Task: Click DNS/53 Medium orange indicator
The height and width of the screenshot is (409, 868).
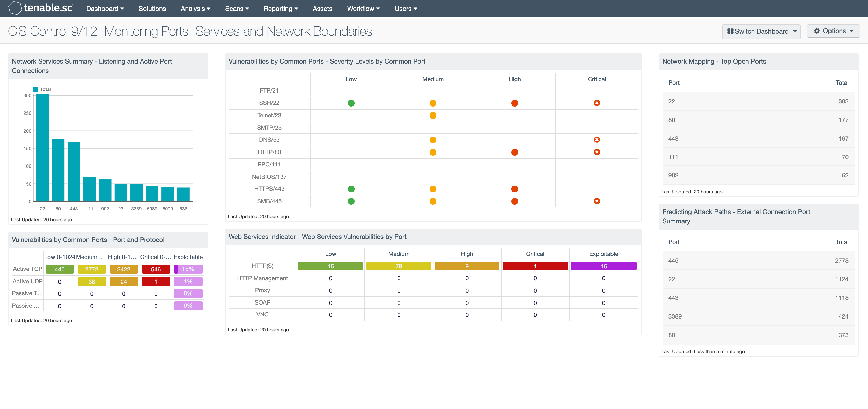Action: [x=433, y=140]
